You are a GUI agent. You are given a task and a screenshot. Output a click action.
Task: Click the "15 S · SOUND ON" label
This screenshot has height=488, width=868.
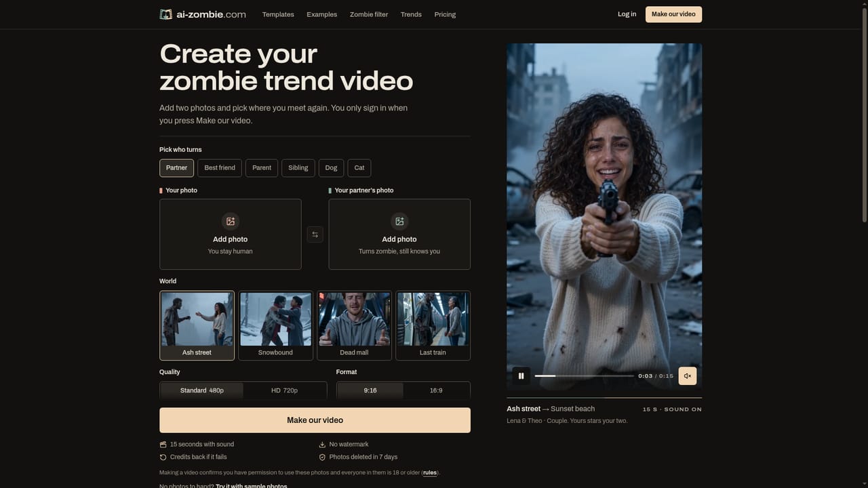[672, 409]
